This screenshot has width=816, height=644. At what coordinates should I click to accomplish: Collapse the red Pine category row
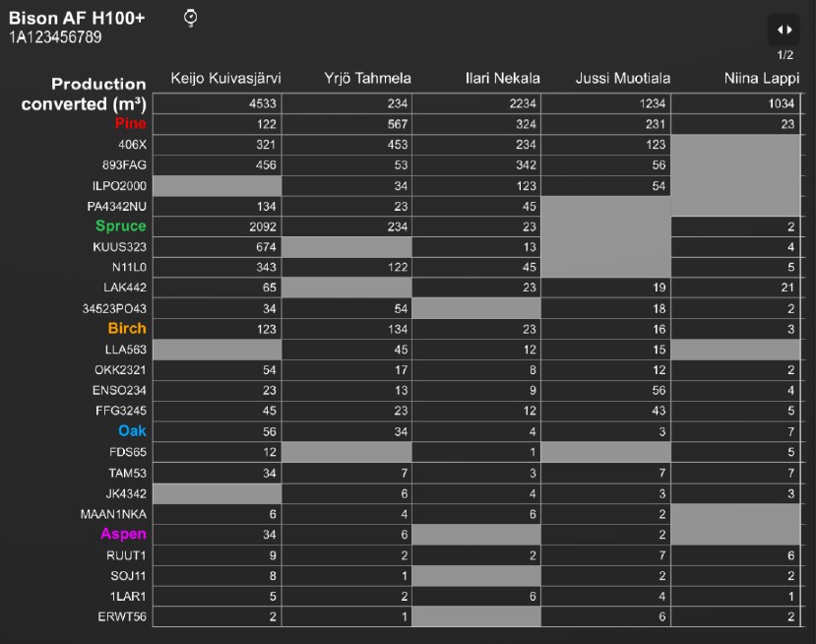click(x=130, y=124)
